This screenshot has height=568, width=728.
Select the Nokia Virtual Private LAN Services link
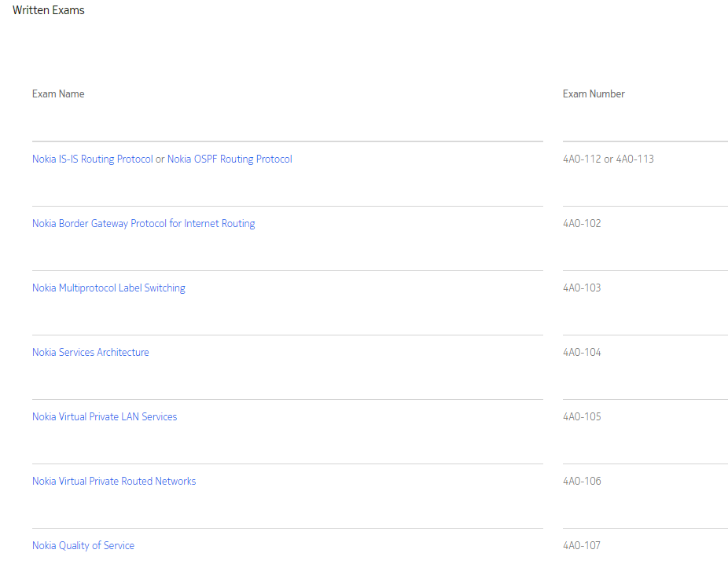coord(105,416)
